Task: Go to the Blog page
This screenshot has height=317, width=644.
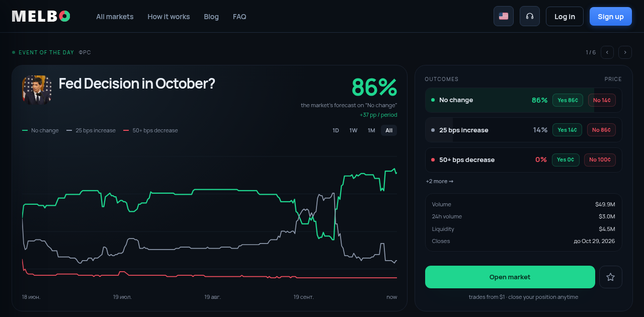Action: tap(211, 17)
